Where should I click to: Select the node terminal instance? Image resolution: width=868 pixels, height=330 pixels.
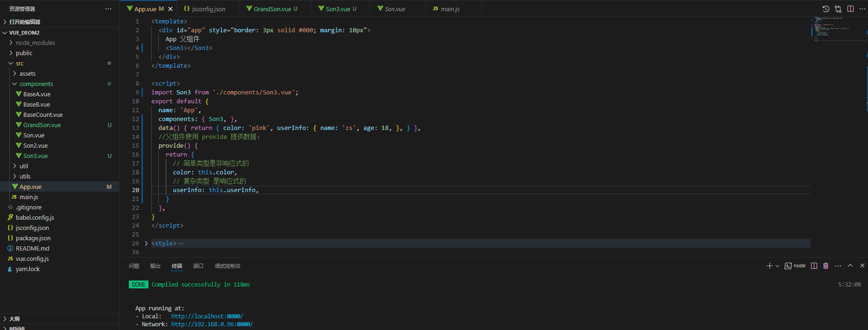[x=795, y=265]
